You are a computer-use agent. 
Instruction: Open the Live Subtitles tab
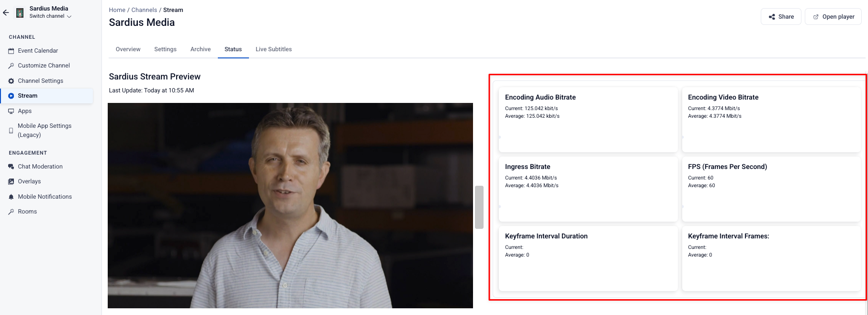273,49
